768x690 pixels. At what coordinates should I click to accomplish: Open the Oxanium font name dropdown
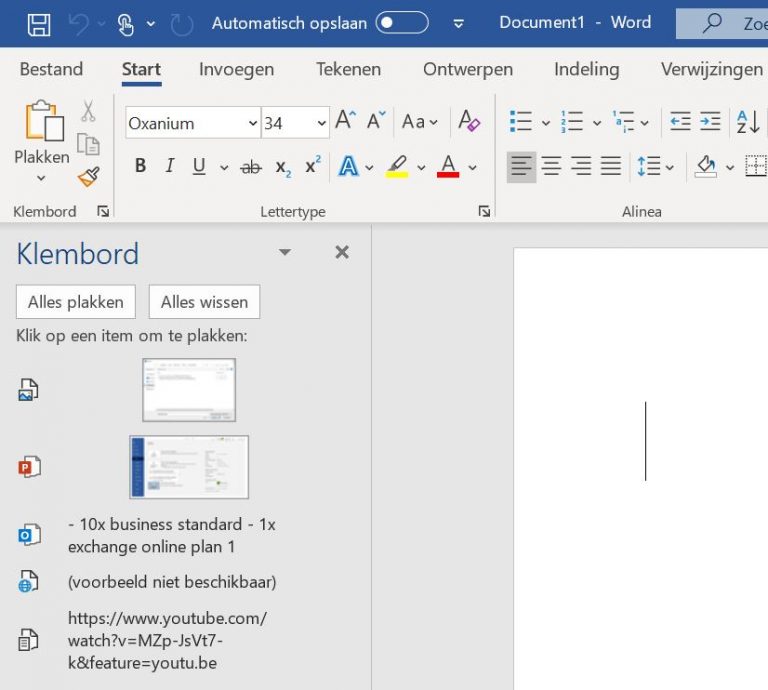coord(253,123)
